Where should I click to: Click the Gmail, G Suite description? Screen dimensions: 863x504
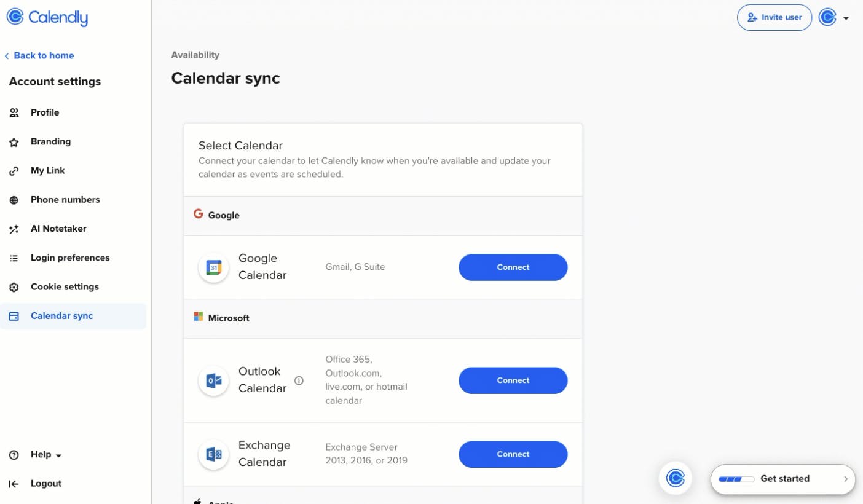click(x=355, y=267)
